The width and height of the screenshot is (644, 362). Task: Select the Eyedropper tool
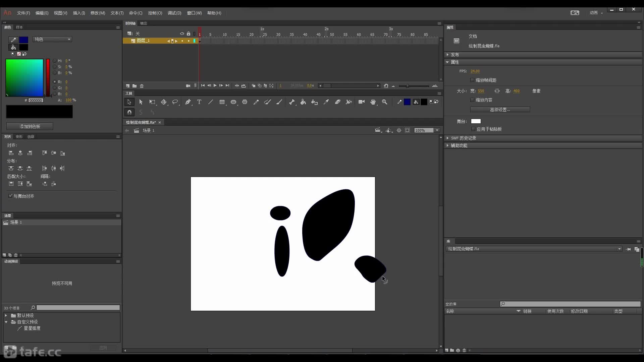(x=326, y=102)
